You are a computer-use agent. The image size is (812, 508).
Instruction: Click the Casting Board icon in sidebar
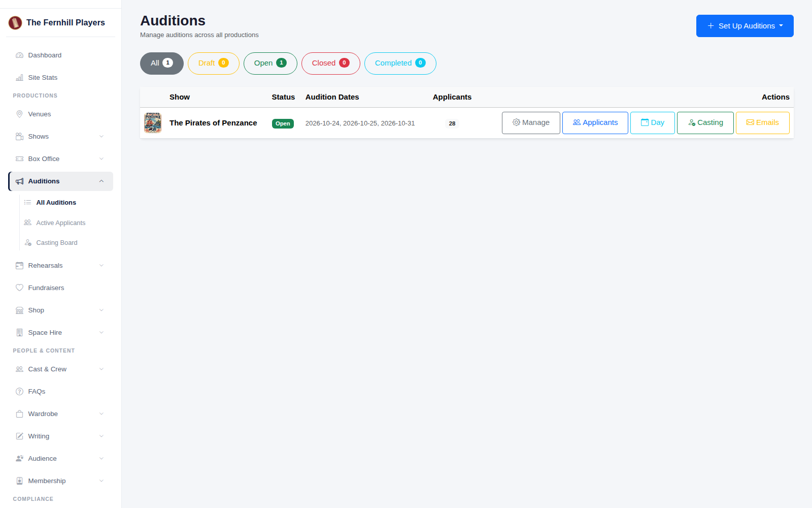pos(28,243)
